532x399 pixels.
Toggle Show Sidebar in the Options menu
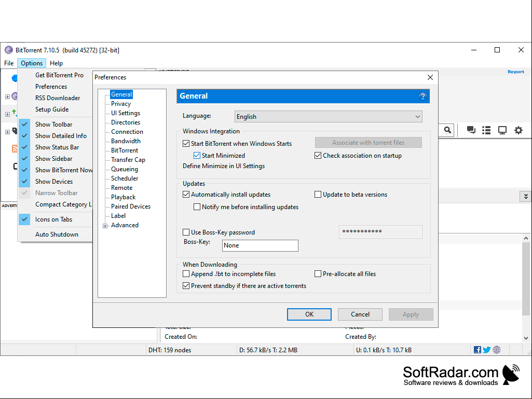coord(53,159)
